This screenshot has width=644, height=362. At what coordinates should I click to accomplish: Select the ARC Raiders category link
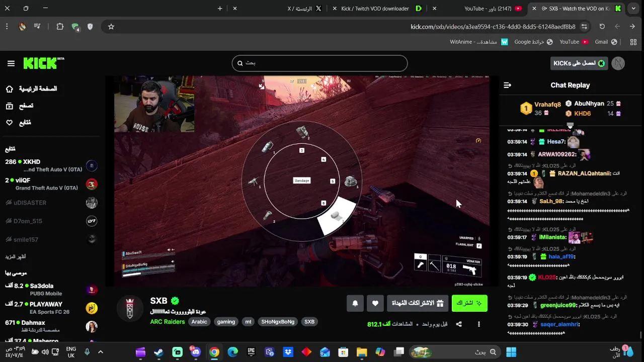(168, 322)
